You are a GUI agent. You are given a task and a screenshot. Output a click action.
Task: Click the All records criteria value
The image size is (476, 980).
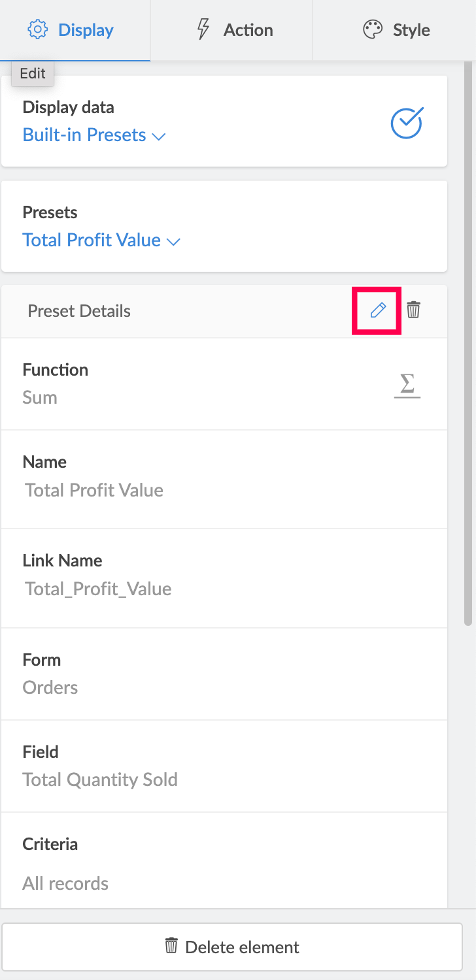pyautogui.click(x=65, y=883)
